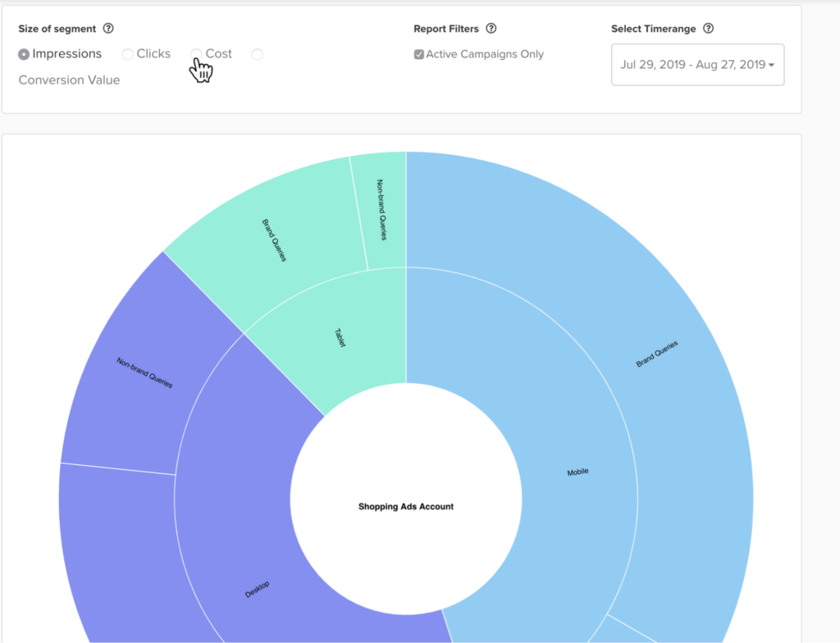Click the Report Filters help icon
The image size is (840, 643).
click(x=491, y=29)
